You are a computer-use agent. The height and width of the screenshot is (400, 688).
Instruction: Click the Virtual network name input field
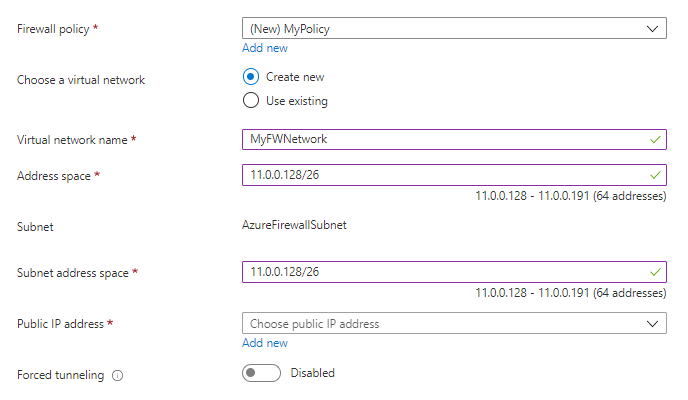click(440, 140)
